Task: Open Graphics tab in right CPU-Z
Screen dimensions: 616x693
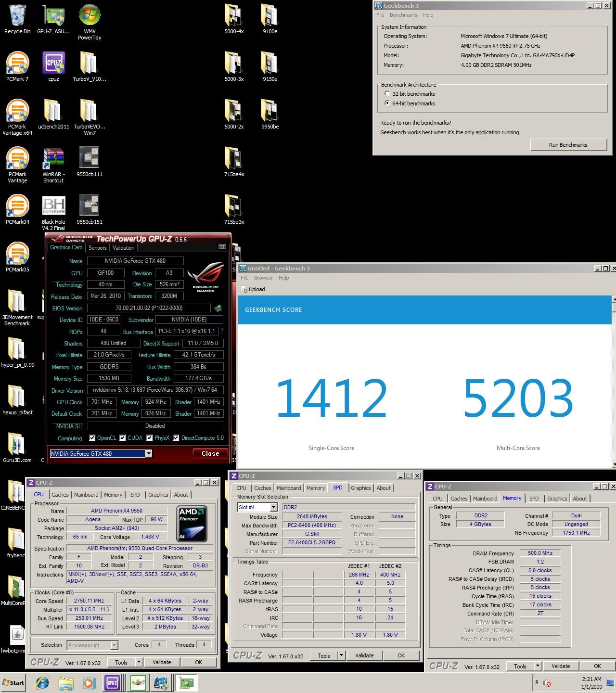Action: coord(557,499)
